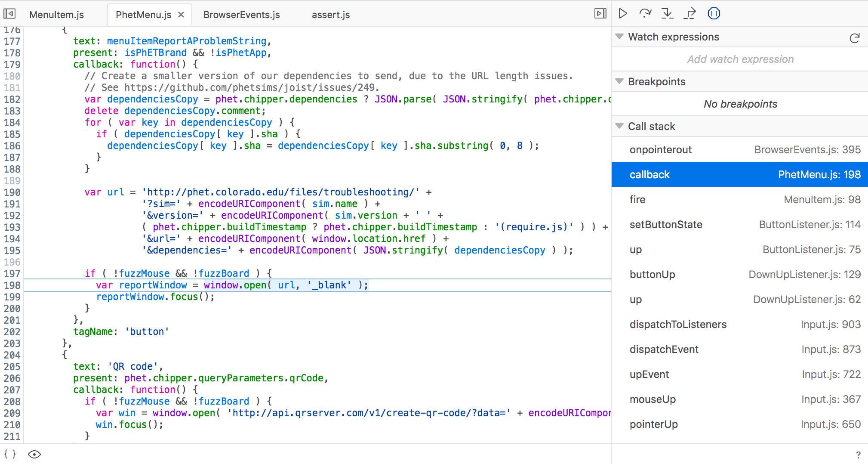Click delete dependenciesCopy.comment statement
Screen dimensions: 868x464
point(175,111)
